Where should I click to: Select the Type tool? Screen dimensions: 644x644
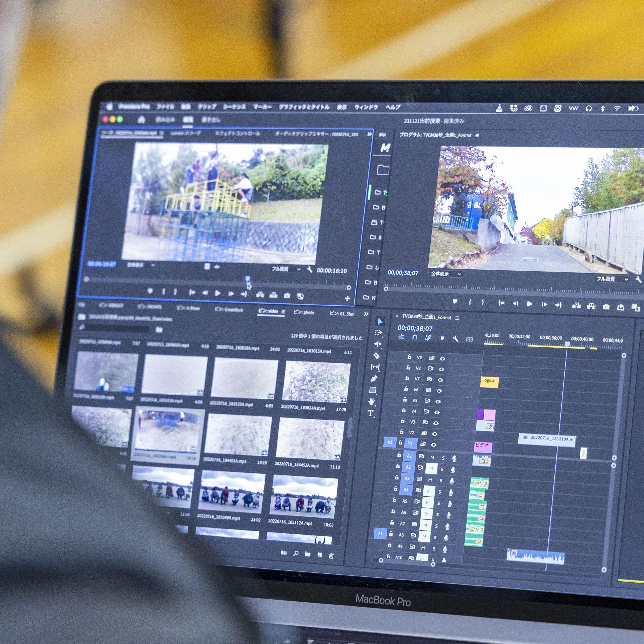(371, 413)
